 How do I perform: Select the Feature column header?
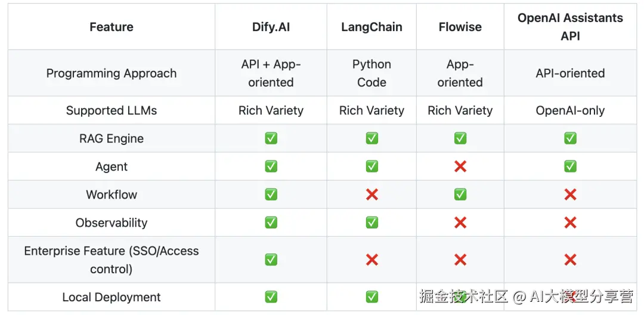[x=112, y=27]
